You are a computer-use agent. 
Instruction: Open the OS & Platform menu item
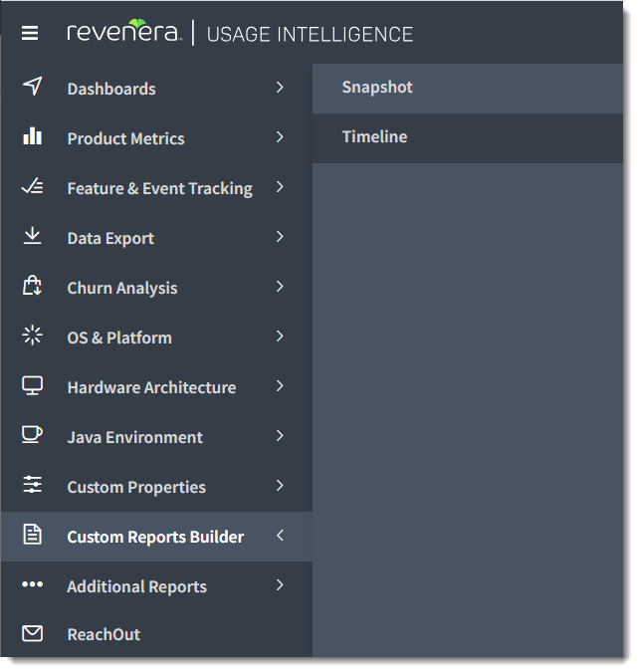[x=156, y=336]
